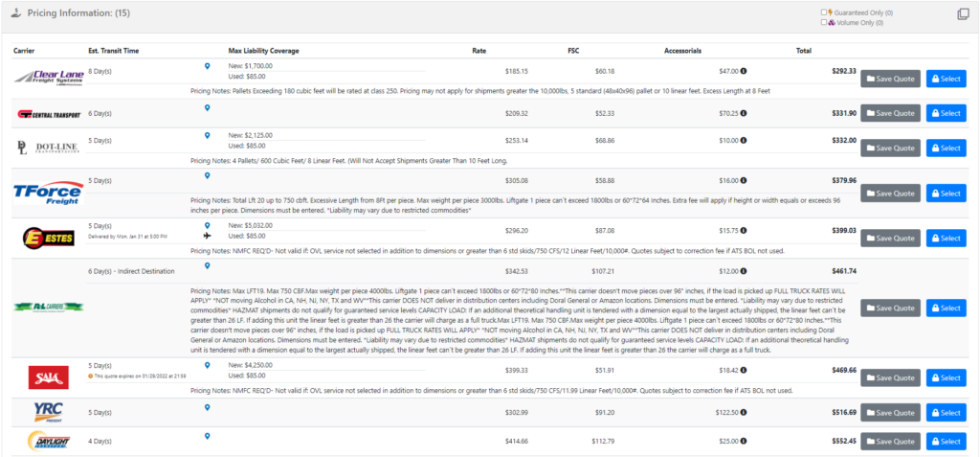Open accessorials info icon beside $10.00
The image size is (980, 457).
[744, 140]
